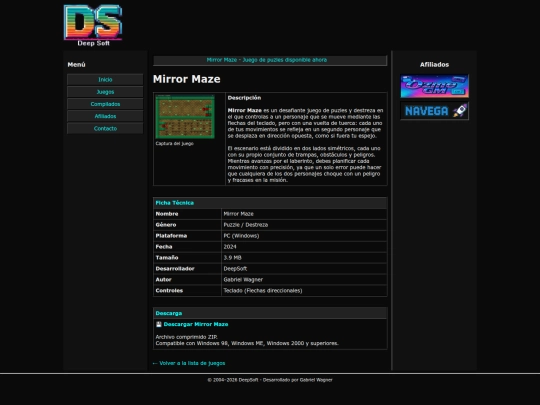Click the Mirror Maze announcement banner link
Viewport: 540px width, 405px height.
pos(267,60)
